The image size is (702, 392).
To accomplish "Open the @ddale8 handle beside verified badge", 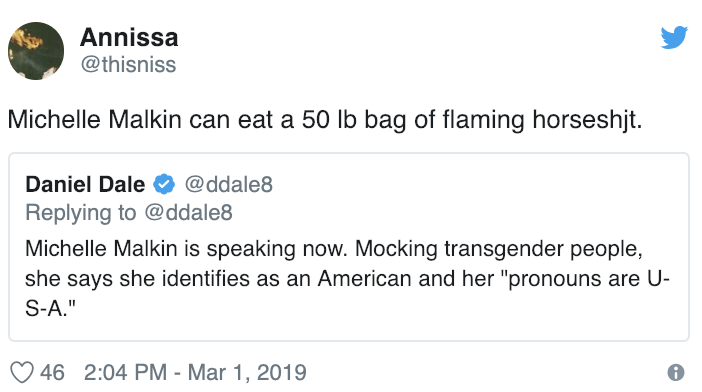I will point(229,184).
